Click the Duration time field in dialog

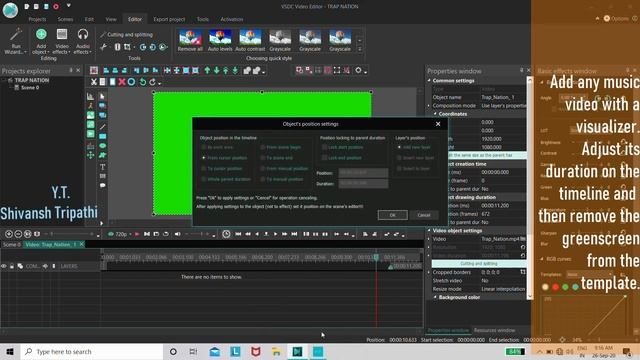[363, 184]
